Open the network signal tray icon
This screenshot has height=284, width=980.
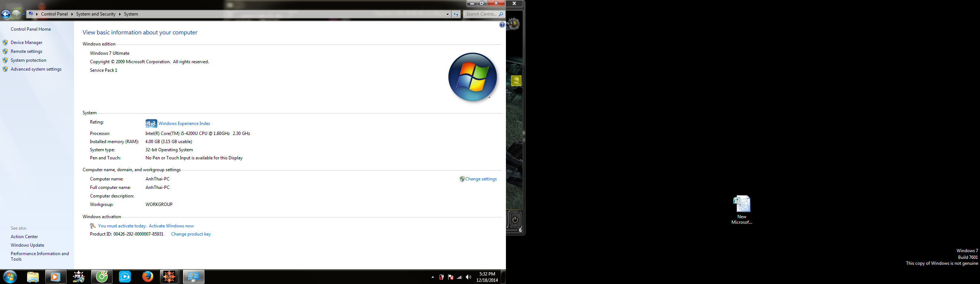[460, 277]
